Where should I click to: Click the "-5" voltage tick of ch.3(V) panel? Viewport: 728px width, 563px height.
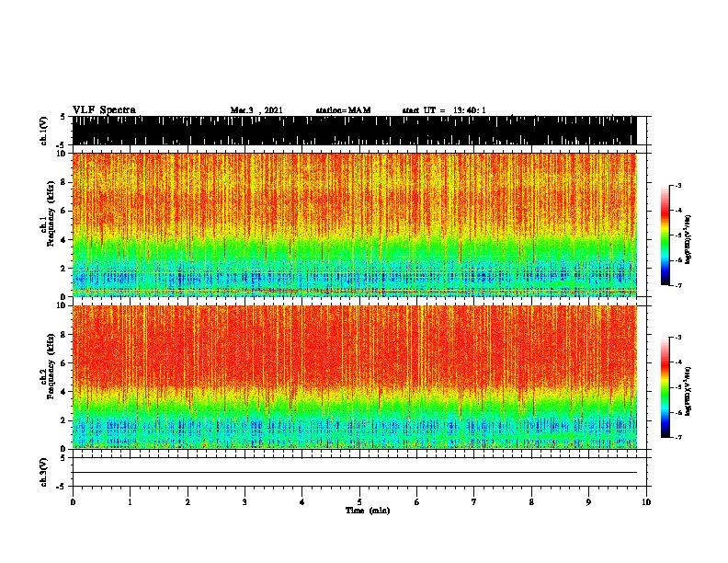pos(61,487)
